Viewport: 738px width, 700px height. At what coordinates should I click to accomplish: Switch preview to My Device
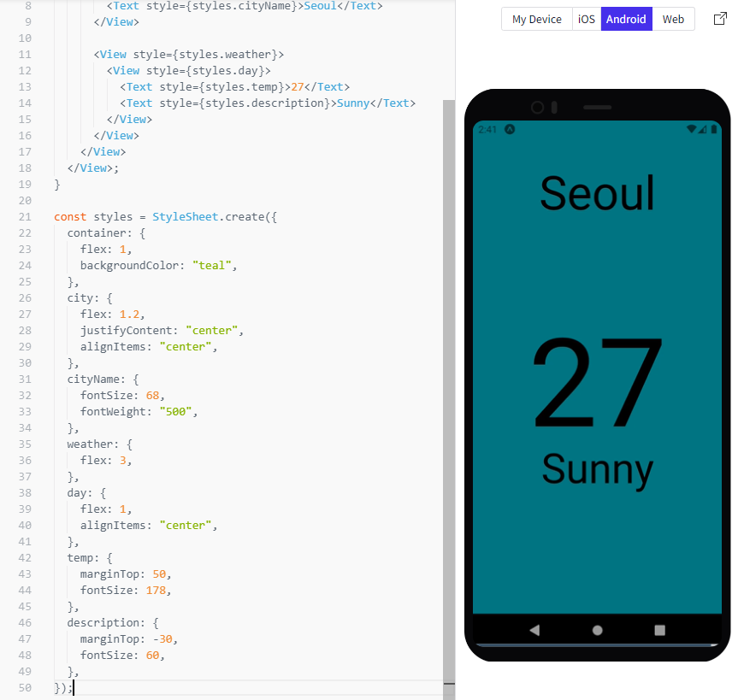(536, 20)
